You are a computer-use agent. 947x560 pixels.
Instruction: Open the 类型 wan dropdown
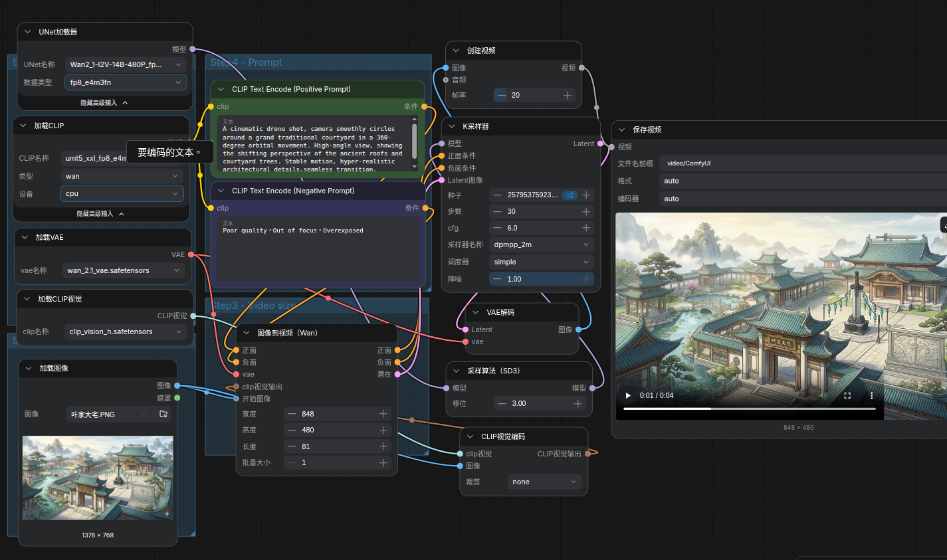[122, 176]
